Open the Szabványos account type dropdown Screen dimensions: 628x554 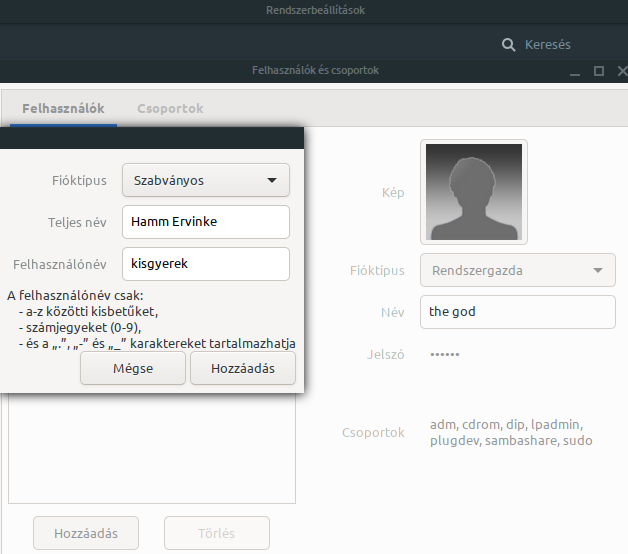point(206,180)
